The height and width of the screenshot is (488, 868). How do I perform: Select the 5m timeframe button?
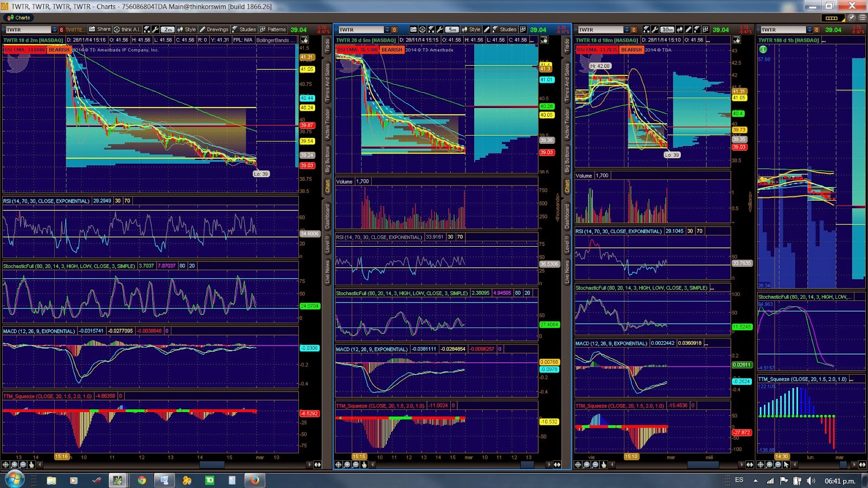click(452, 29)
